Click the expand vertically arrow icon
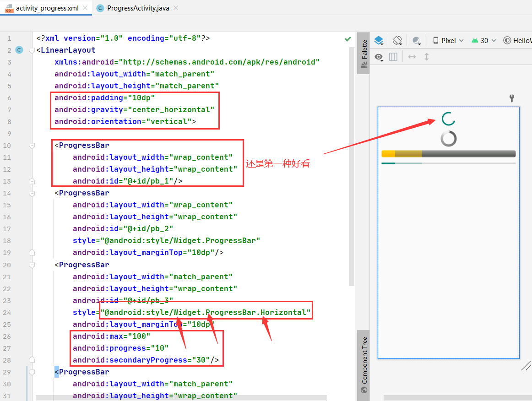The height and width of the screenshot is (401, 532). click(427, 57)
